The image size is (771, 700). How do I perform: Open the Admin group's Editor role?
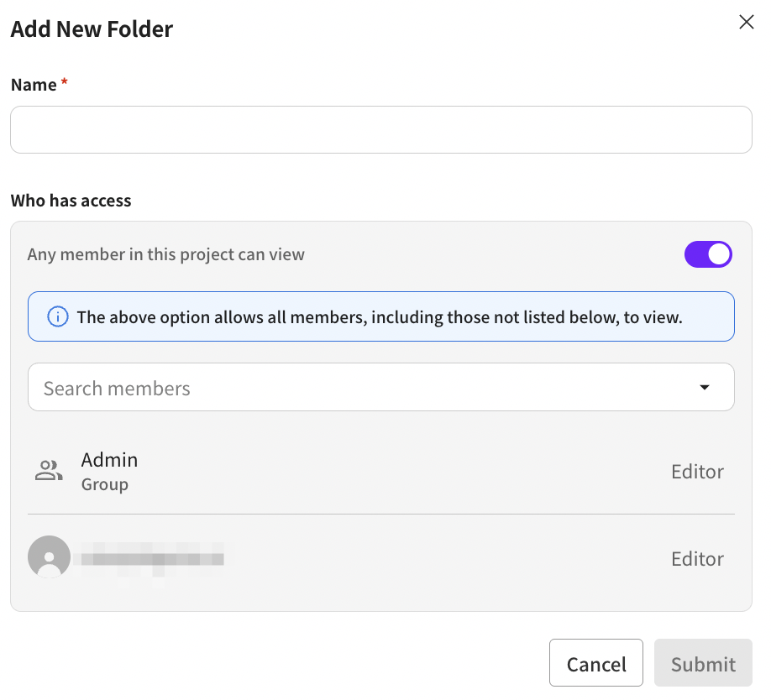697,472
